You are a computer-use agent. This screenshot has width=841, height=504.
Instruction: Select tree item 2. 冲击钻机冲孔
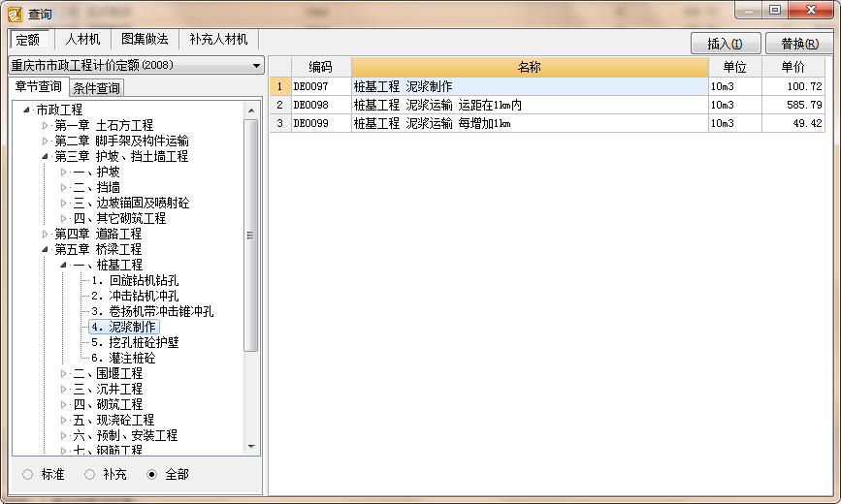coord(135,296)
